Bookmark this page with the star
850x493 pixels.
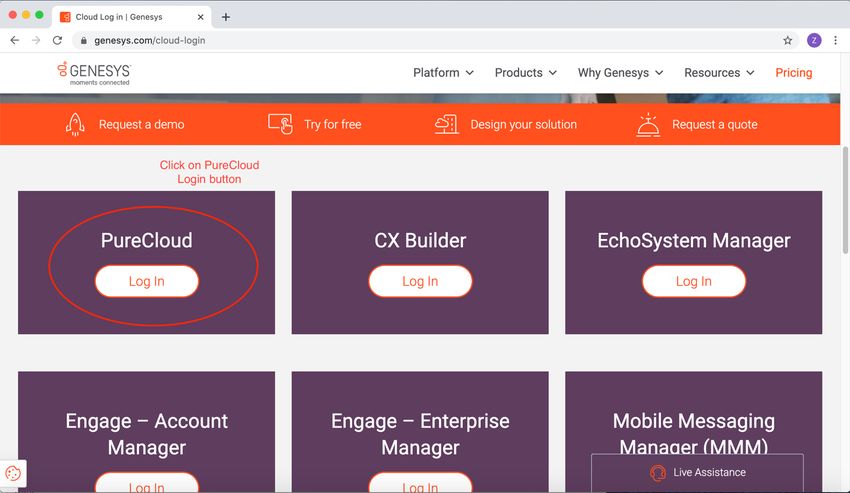788,40
